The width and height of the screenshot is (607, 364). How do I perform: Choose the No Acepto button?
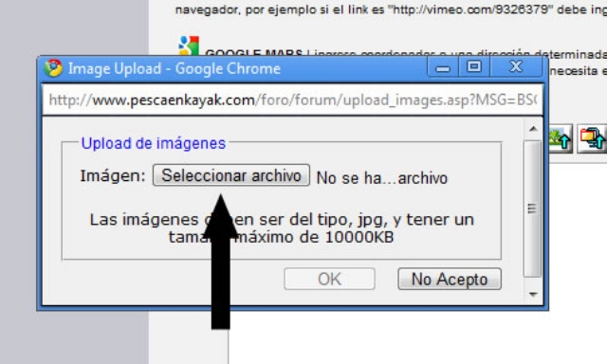pyautogui.click(x=450, y=279)
